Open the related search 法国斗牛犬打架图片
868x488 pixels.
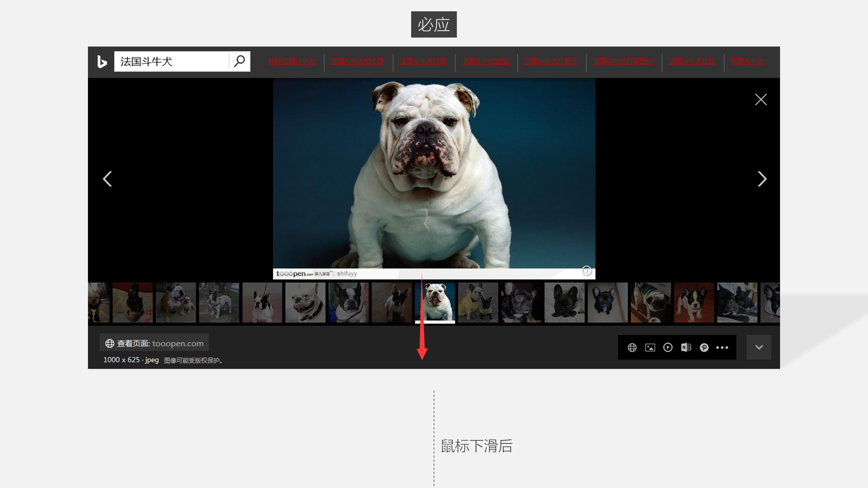(x=623, y=61)
